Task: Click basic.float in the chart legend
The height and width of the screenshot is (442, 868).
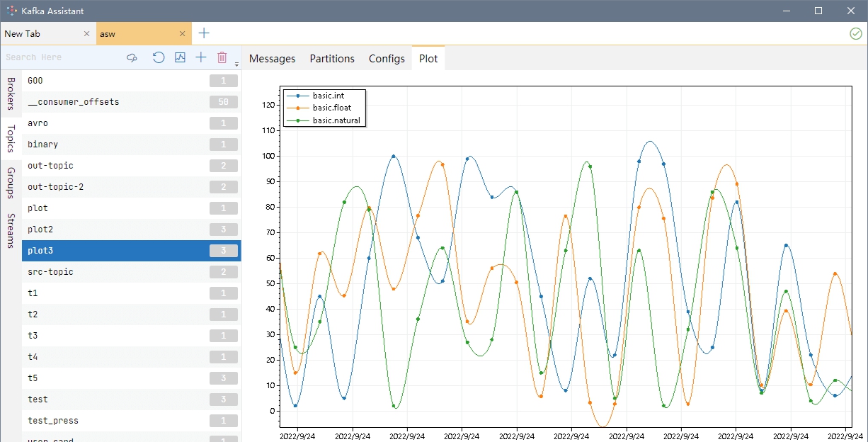Action: 331,108
